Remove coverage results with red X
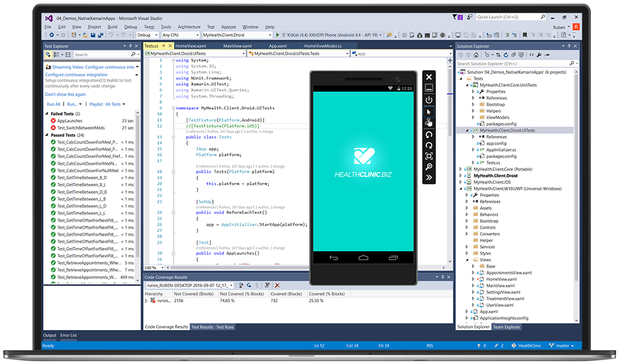Viewport: 621px width, 364px height. click(x=277, y=285)
